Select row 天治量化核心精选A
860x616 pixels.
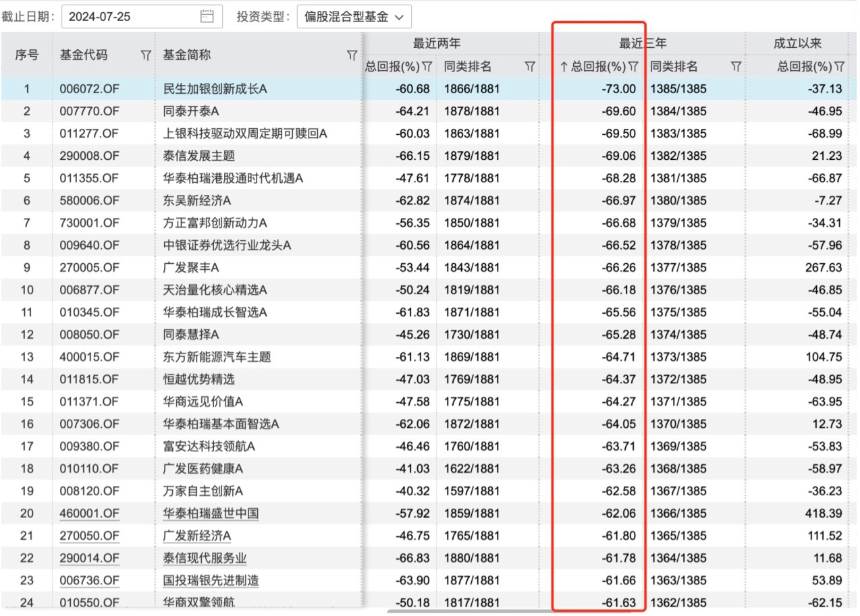(x=429, y=289)
